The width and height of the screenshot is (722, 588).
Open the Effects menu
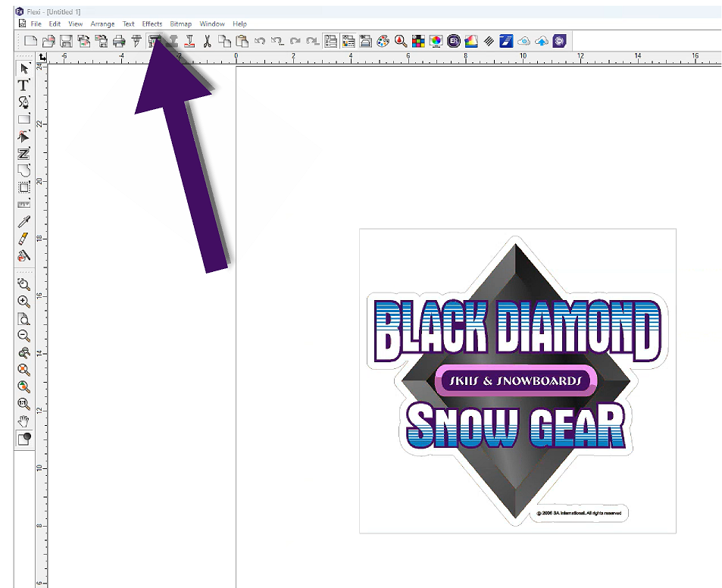[x=152, y=24]
